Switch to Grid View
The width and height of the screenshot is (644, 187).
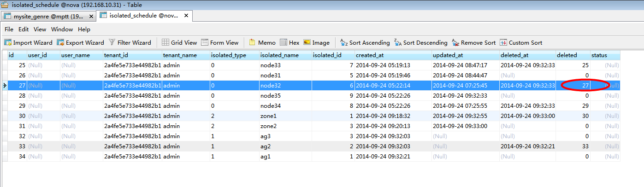tap(179, 42)
